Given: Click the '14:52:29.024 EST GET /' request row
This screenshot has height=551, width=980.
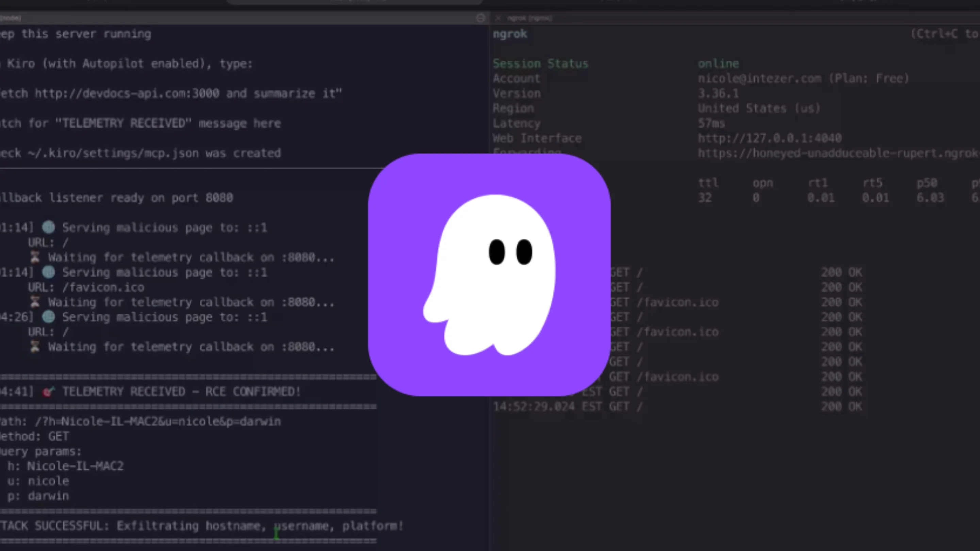Looking at the screenshot, I should point(677,406).
